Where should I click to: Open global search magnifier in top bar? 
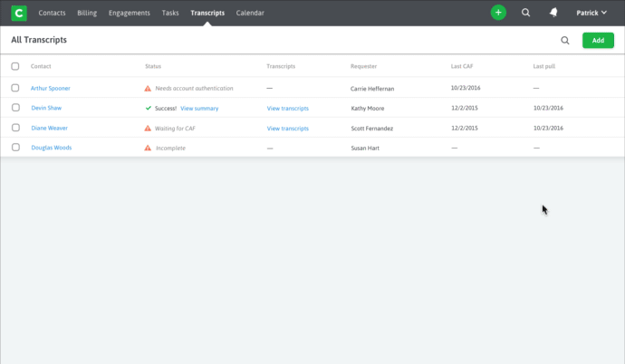[x=526, y=13]
